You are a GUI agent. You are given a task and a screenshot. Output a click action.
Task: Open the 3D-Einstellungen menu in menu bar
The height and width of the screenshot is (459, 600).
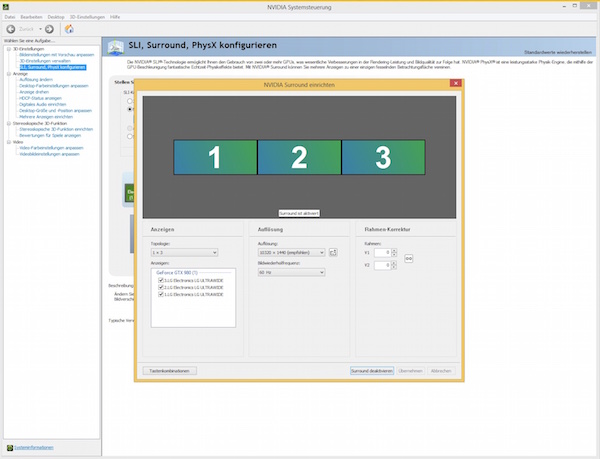(87, 17)
